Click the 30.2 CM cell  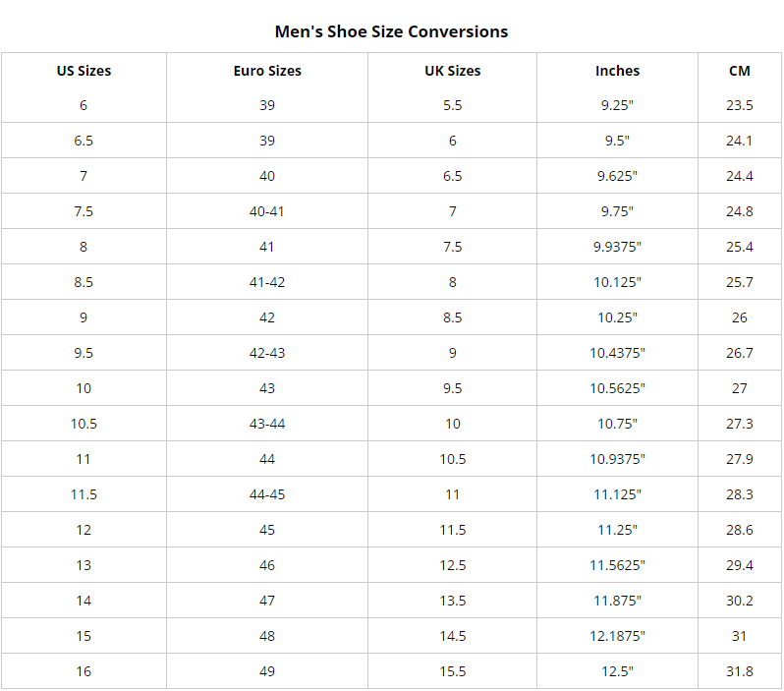740,601
